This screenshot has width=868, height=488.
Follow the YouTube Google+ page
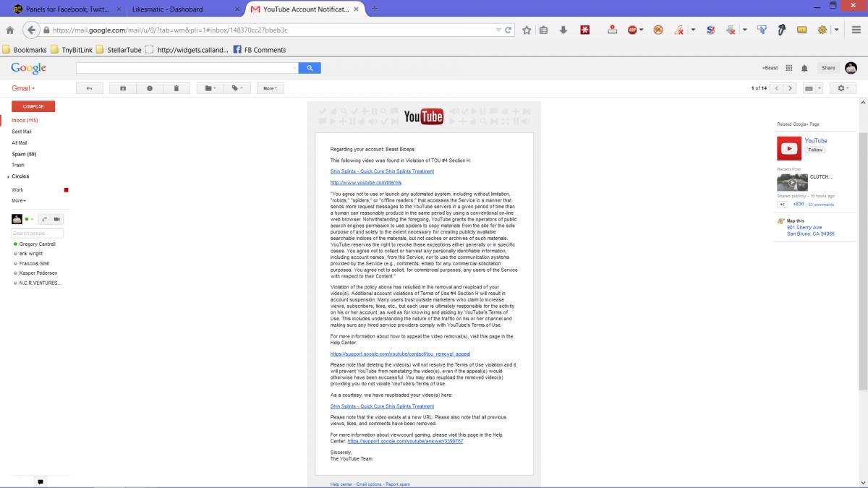pos(815,150)
